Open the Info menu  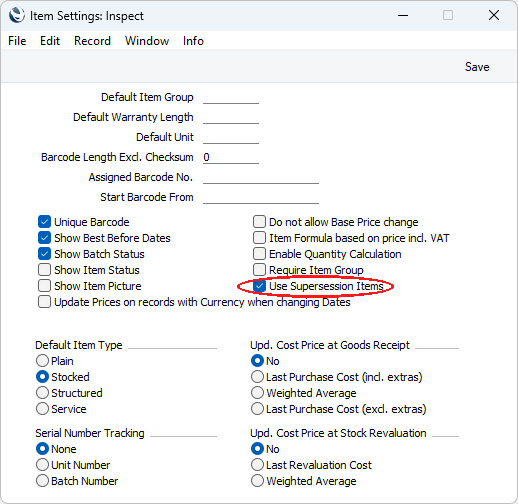pos(193,41)
